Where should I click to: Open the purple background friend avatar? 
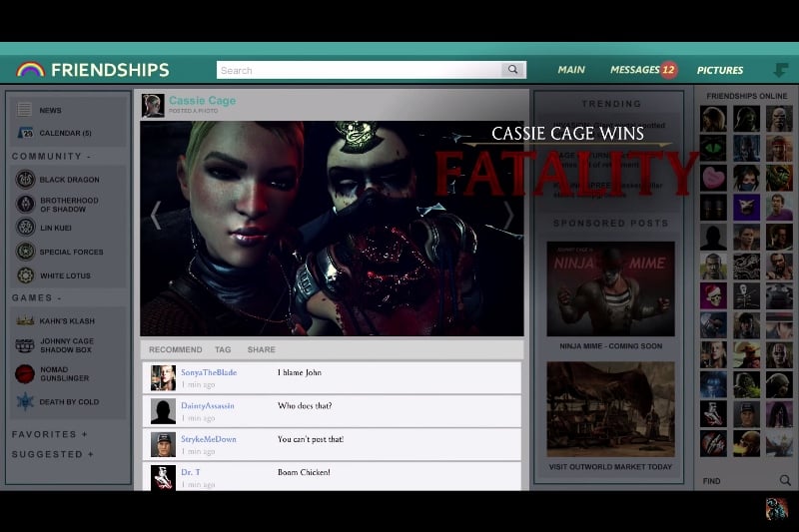click(x=746, y=208)
